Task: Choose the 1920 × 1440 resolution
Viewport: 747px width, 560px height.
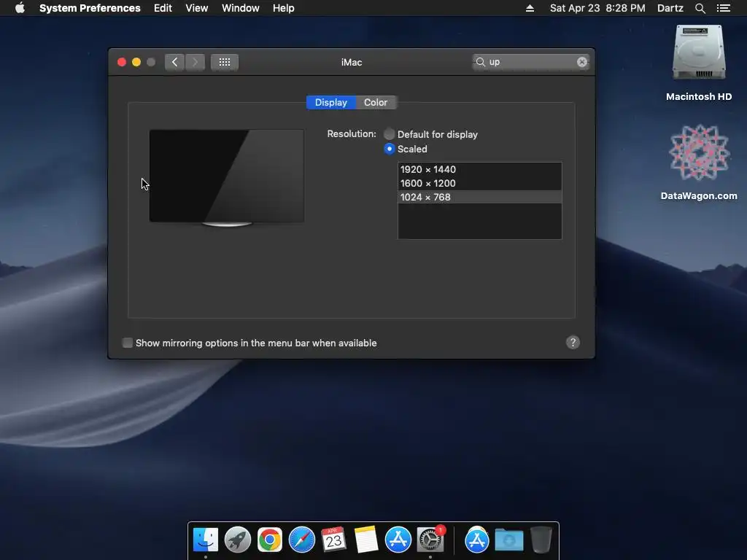Action: (x=480, y=169)
